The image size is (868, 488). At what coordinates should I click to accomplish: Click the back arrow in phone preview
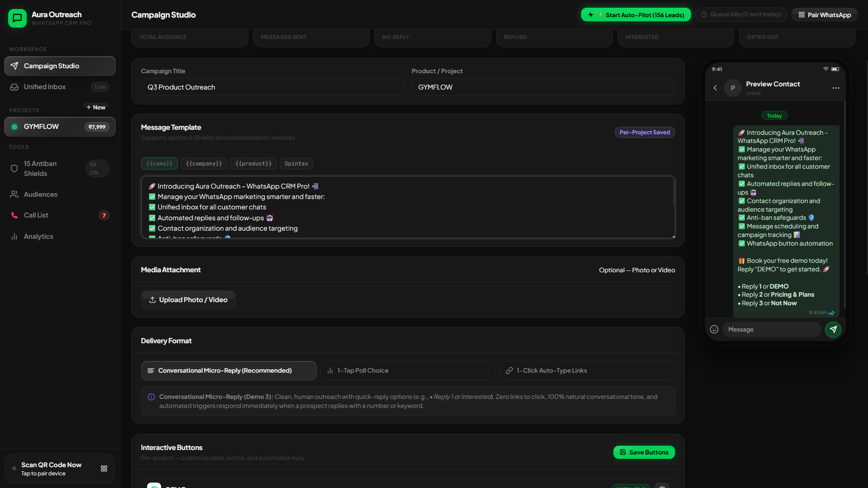(715, 88)
